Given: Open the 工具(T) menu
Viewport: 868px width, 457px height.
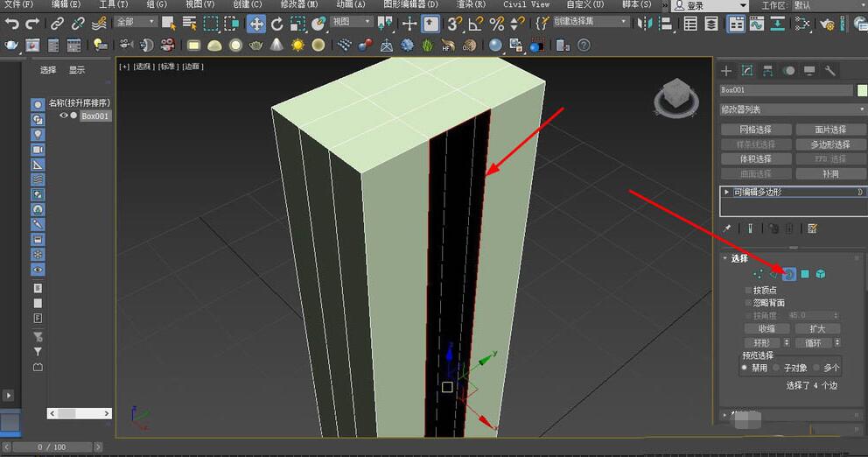Looking at the screenshot, I should (114, 4).
